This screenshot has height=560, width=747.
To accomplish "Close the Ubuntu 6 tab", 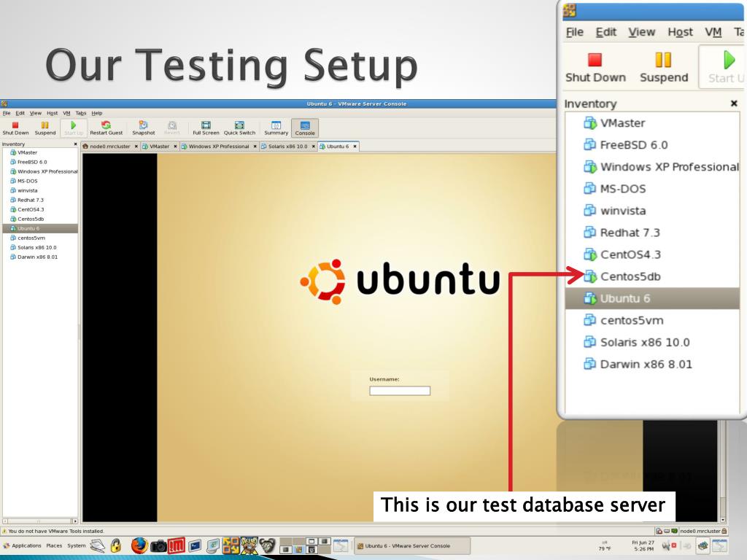I will tap(355, 146).
